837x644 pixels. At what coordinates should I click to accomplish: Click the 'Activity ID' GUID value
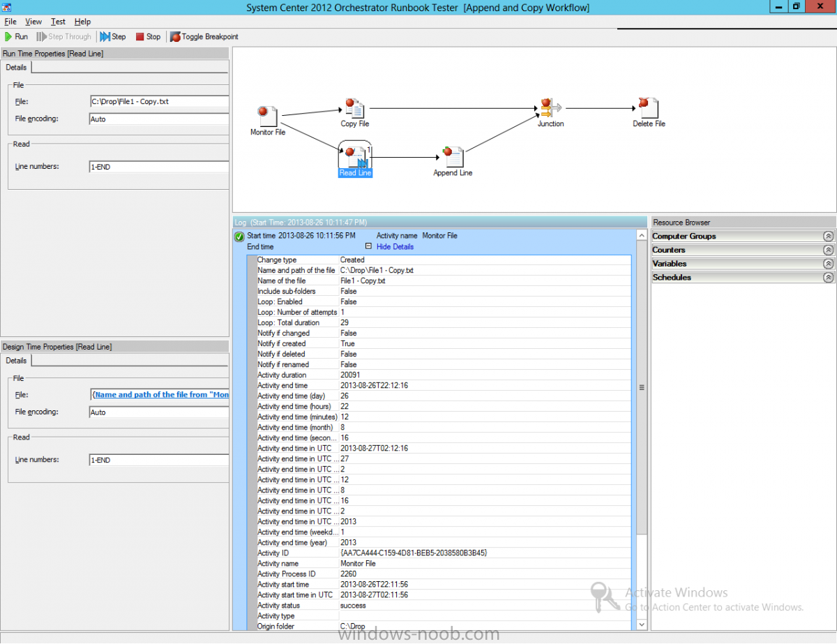414,553
